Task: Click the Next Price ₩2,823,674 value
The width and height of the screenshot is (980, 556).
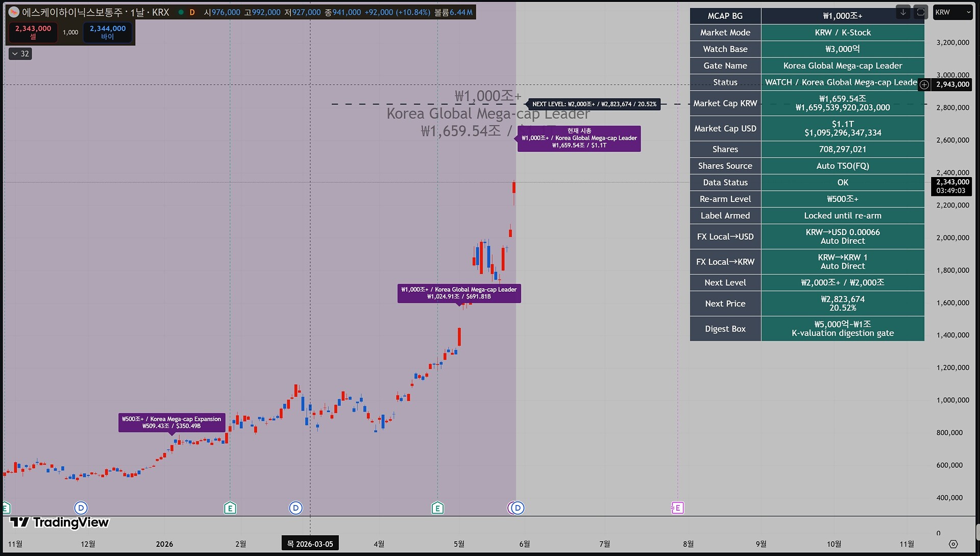Action: pyautogui.click(x=843, y=304)
